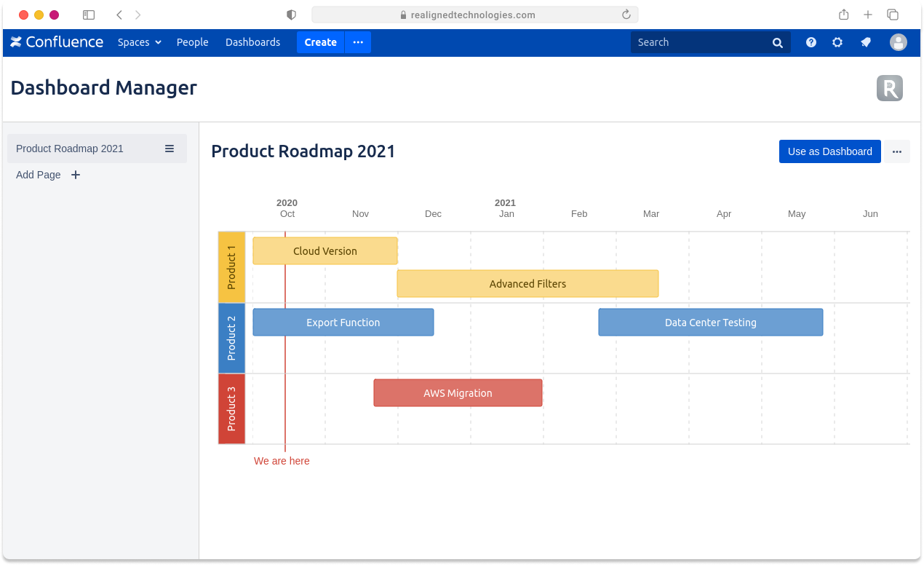Image resolution: width=924 pixels, height=565 pixels.
Task: Click the plus icon next to Add Page
Action: click(x=75, y=175)
